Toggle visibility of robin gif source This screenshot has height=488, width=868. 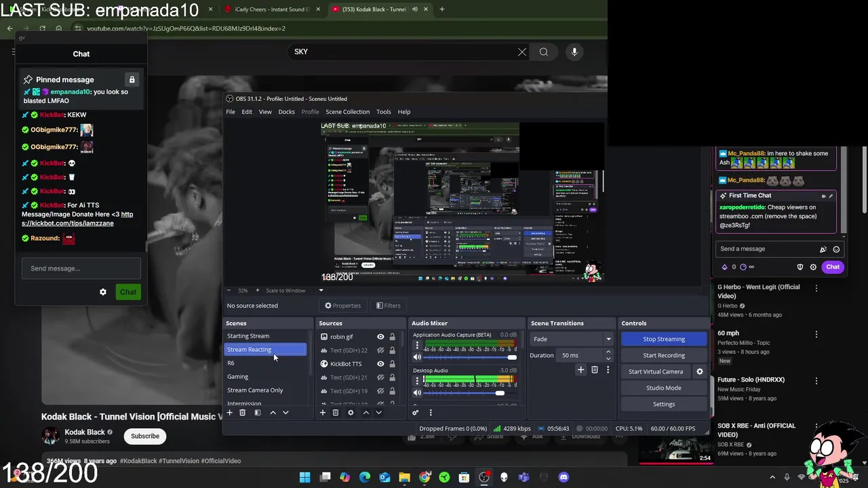[380, 337]
